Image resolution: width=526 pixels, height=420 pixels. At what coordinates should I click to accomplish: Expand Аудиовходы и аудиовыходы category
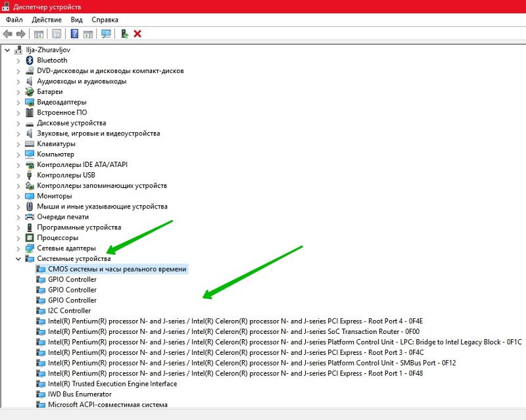coord(18,82)
